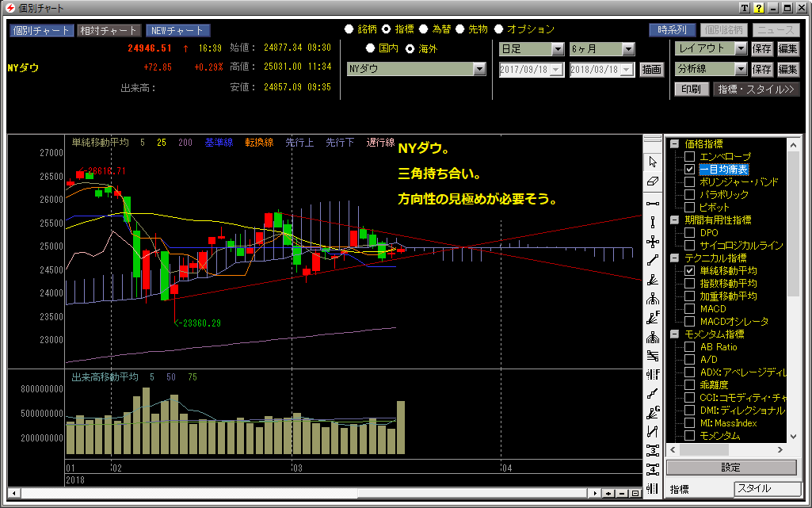Select the fan tool marked G

point(653,413)
